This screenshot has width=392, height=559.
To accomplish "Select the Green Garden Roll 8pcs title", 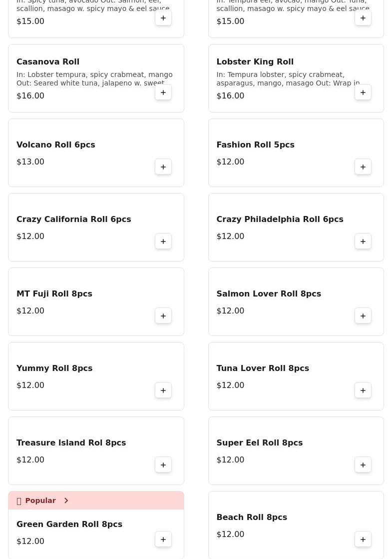I will tap(69, 524).
